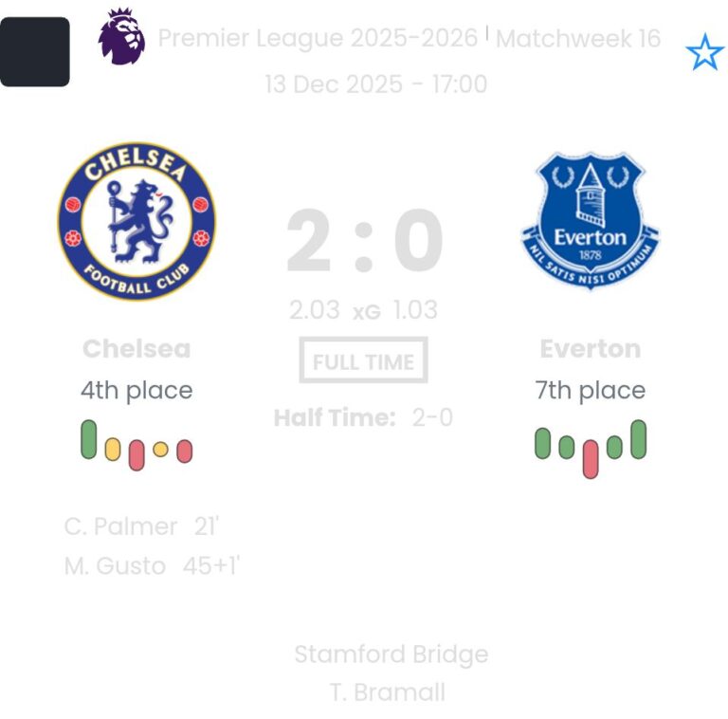
Task: Click goalscorer C. Palmer 21'
Action: [142, 526]
